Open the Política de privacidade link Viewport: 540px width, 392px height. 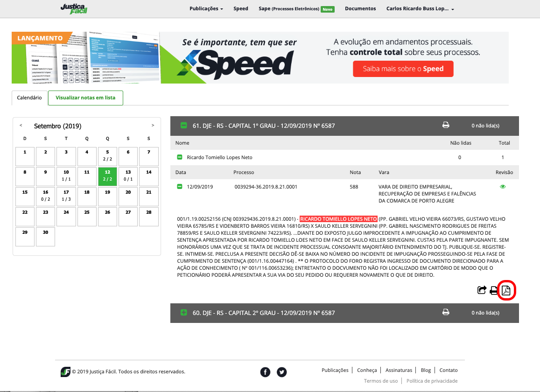tap(432, 381)
